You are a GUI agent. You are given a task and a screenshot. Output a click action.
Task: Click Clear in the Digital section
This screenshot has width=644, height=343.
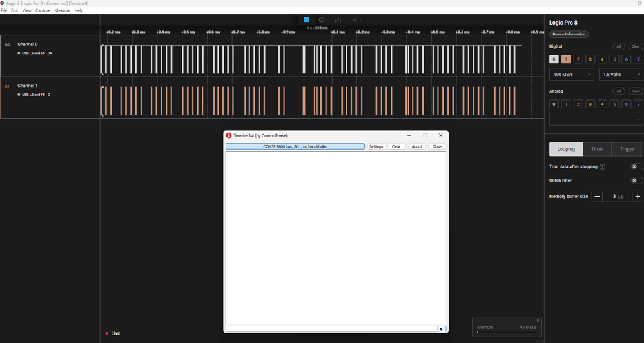coord(636,46)
